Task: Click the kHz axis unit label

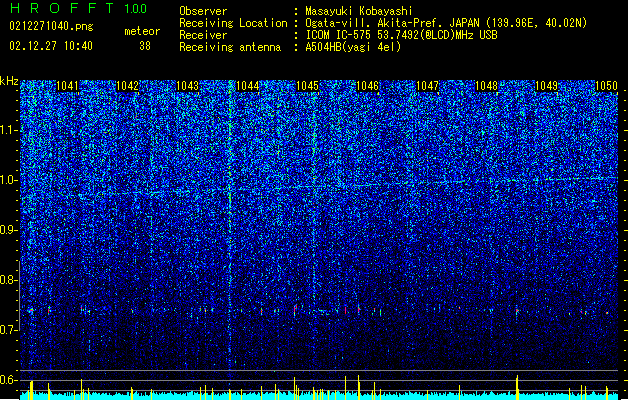Action: point(9,81)
